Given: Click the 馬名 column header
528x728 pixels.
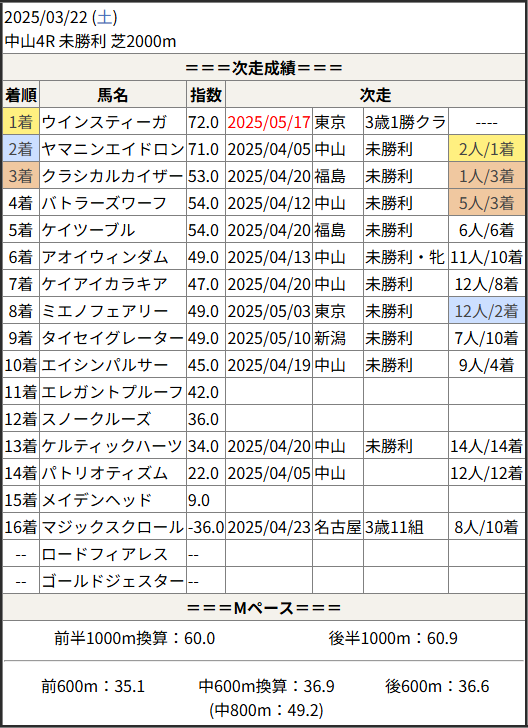Looking at the screenshot, I should coord(113,95).
